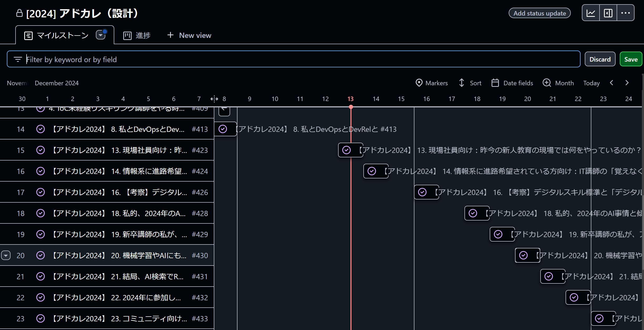Change the Month zoom level
This screenshot has width=644, height=330.
[558, 83]
